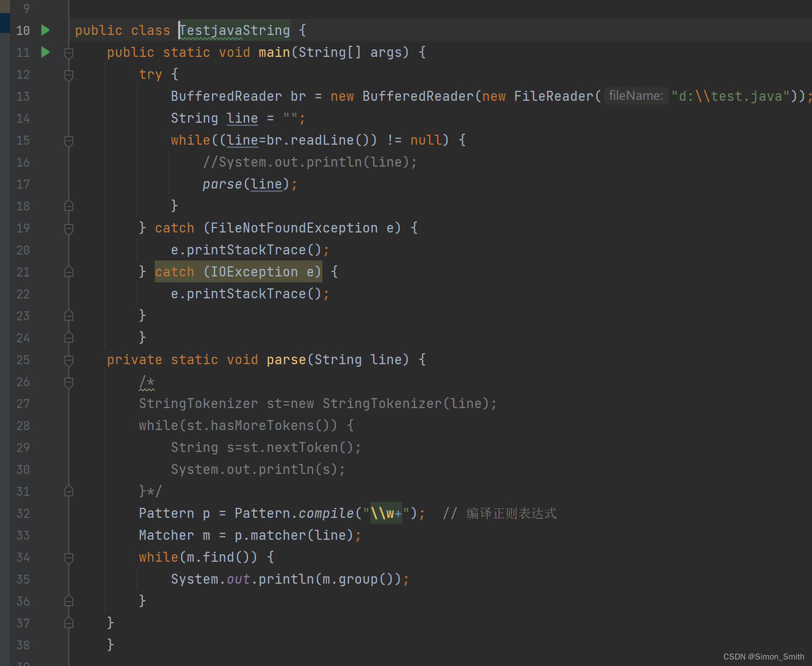
Task: Click line number 32 in the gutter
Action: 23,513
